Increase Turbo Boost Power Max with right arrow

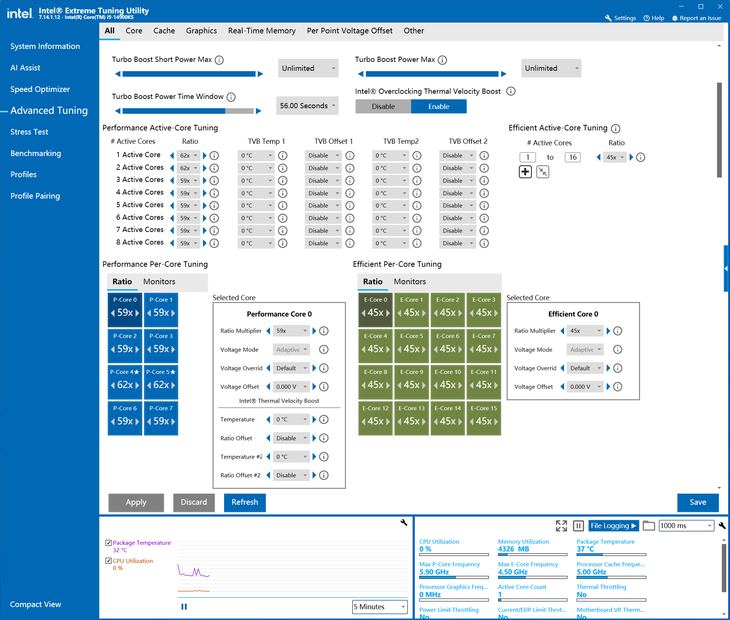tap(503, 74)
